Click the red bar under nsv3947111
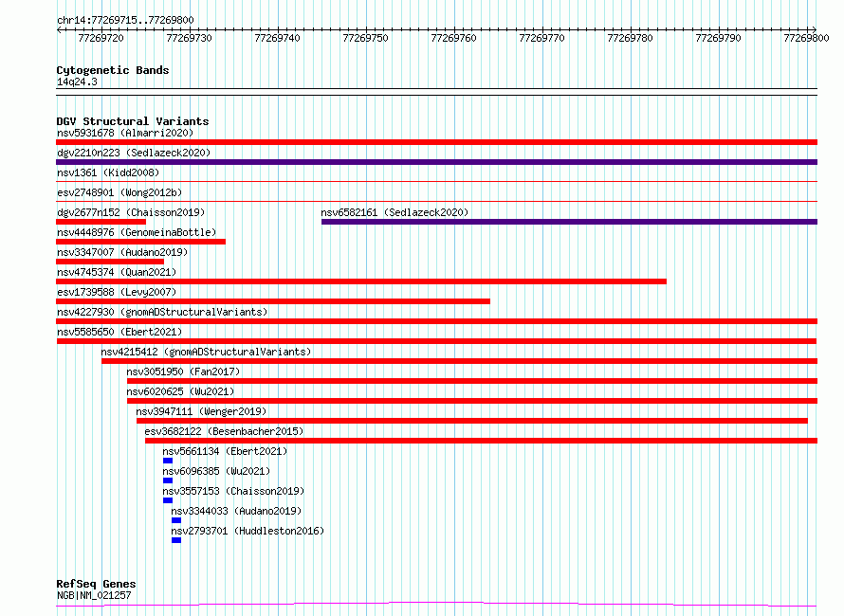844x616 pixels. click(x=472, y=421)
